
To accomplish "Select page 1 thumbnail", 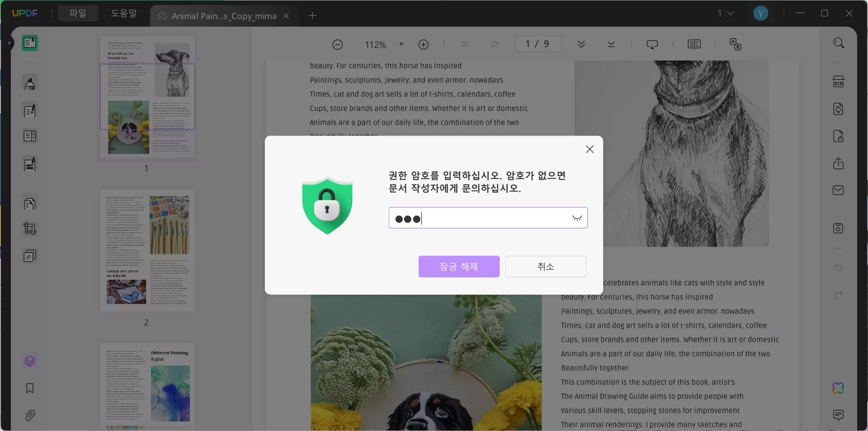I will (x=147, y=96).
